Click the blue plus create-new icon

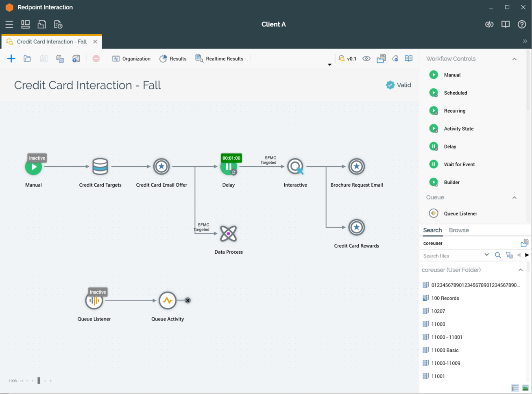click(x=11, y=59)
